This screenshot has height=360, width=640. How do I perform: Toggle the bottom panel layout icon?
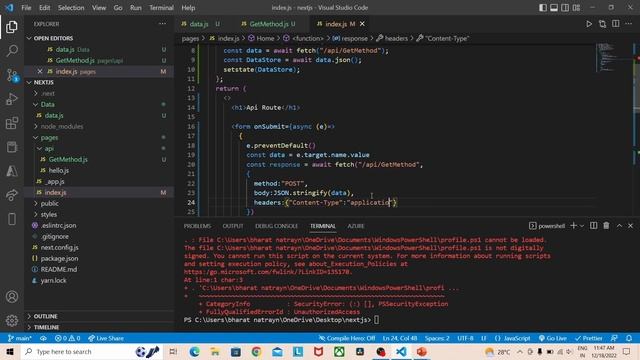click(x=554, y=8)
